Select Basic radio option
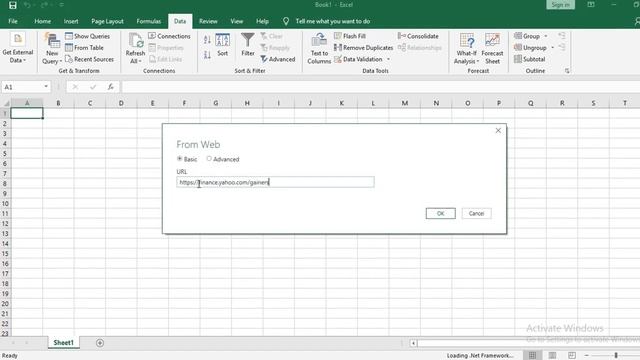This screenshot has height=360, width=640. tap(179, 159)
